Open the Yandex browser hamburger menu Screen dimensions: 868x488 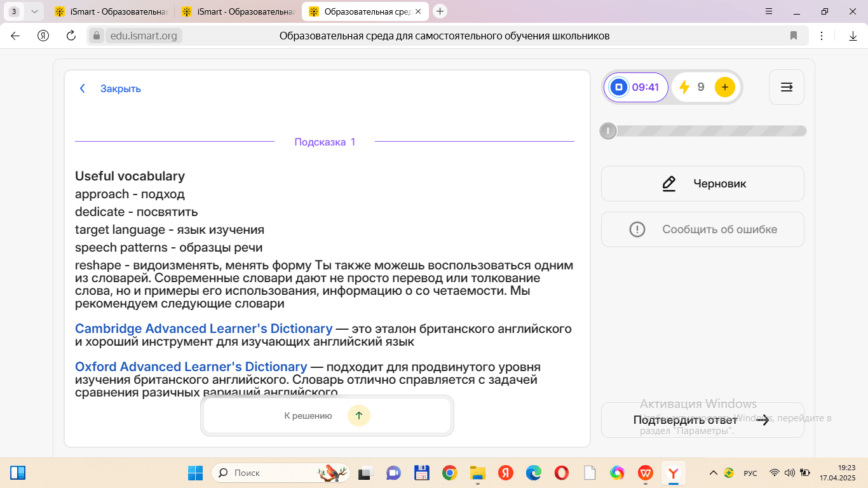coord(770,11)
